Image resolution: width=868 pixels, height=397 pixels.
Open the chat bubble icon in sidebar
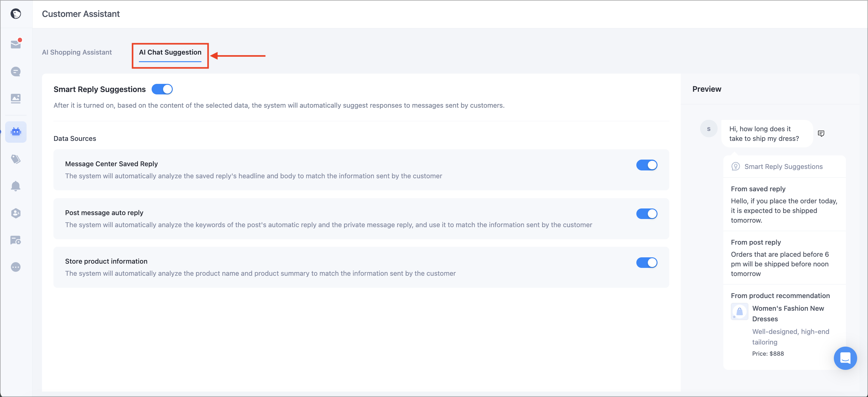coord(16,71)
